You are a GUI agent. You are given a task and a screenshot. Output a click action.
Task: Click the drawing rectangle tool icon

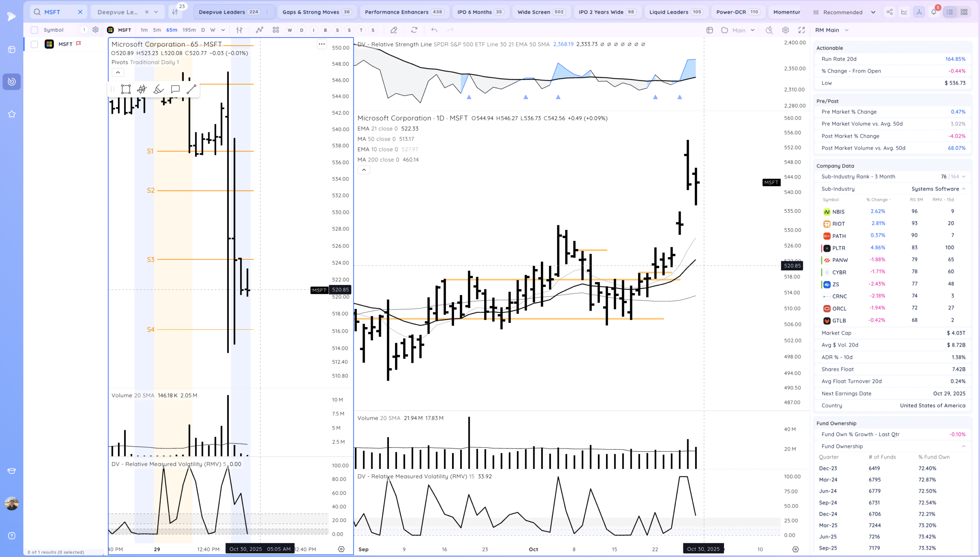126,89
